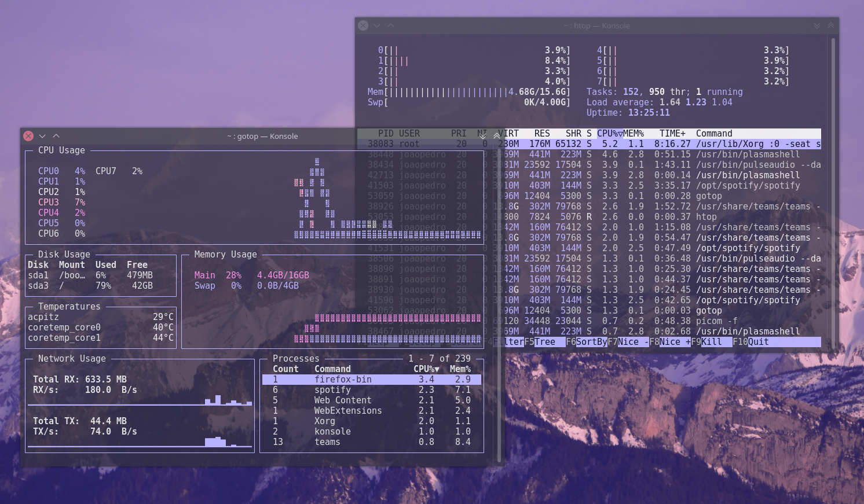Close the gotop Konsole window
Viewport: 864px width, 504px height.
coord(28,136)
